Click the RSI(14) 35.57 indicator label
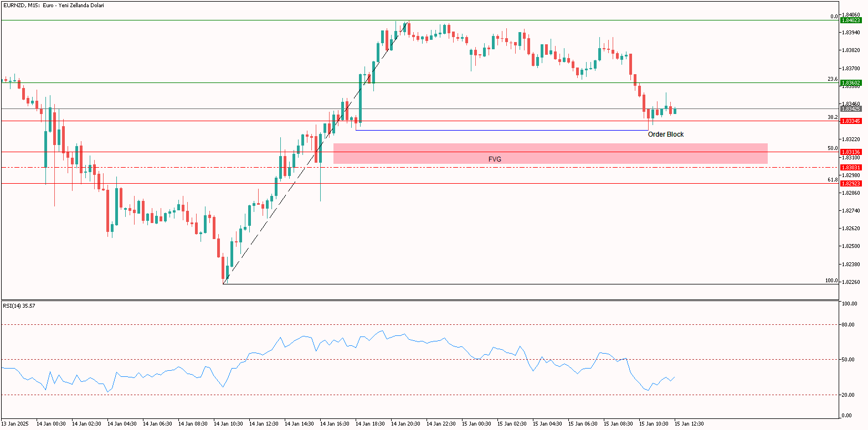The width and height of the screenshot is (868, 430). pyautogui.click(x=19, y=305)
